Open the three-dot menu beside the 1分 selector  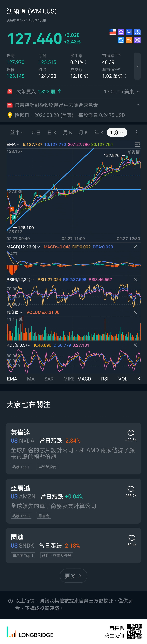[x=136, y=132]
